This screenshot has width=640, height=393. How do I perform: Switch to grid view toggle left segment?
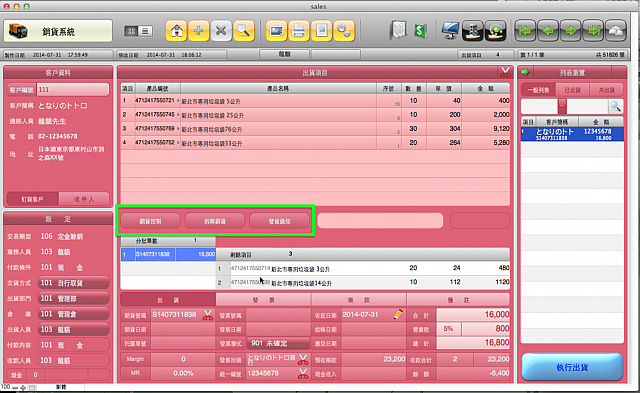click(x=131, y=31)
